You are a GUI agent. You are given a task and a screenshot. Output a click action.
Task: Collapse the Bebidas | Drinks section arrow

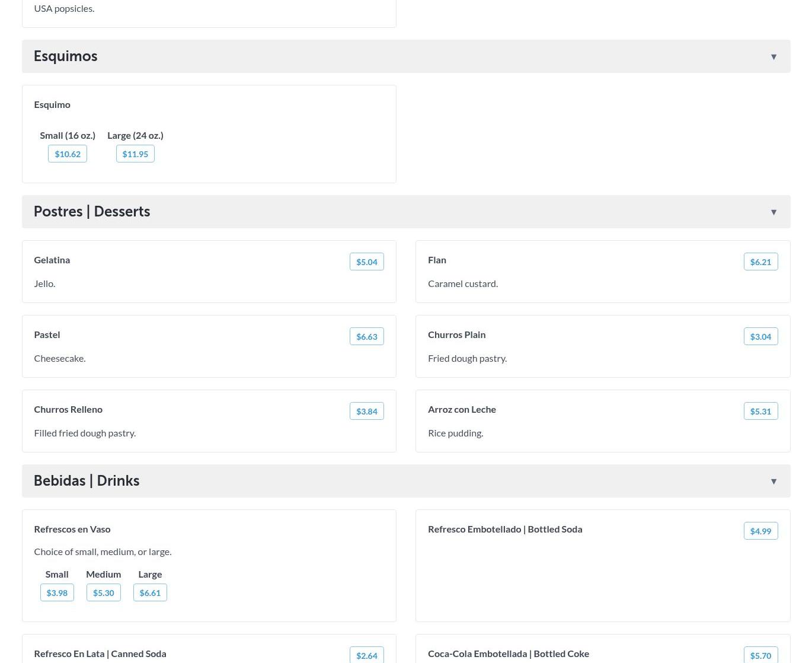773,482
